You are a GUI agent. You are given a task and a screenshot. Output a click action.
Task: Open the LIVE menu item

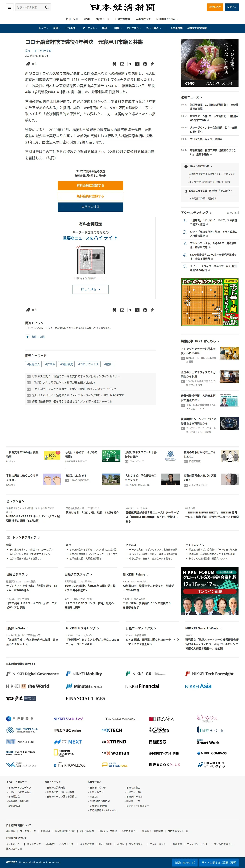click(87, 19)
